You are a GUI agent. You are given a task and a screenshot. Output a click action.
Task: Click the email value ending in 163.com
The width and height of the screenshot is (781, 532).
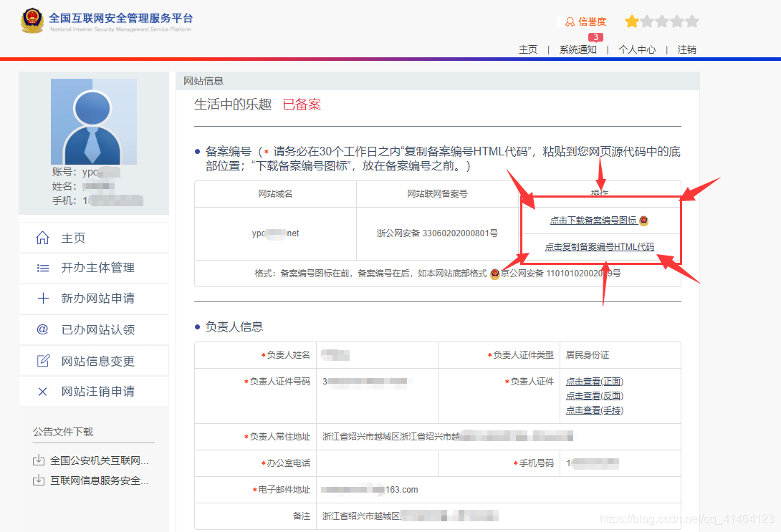tap(370, 490)
